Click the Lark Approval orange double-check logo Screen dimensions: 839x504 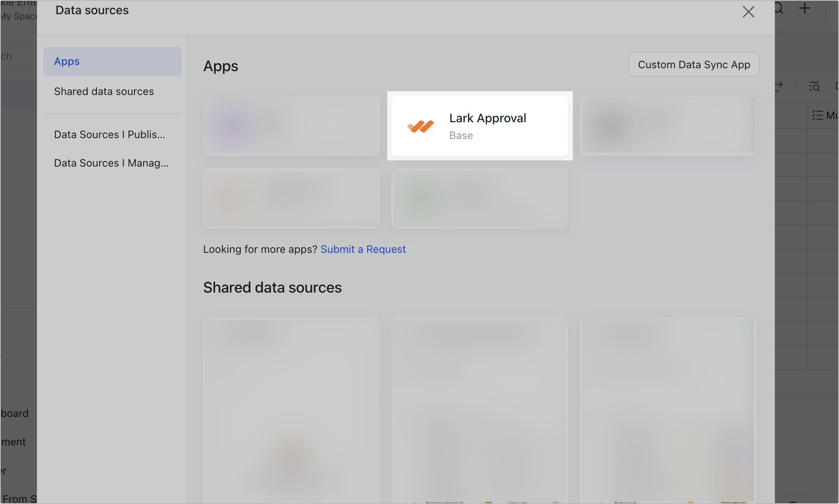(420, 126)
